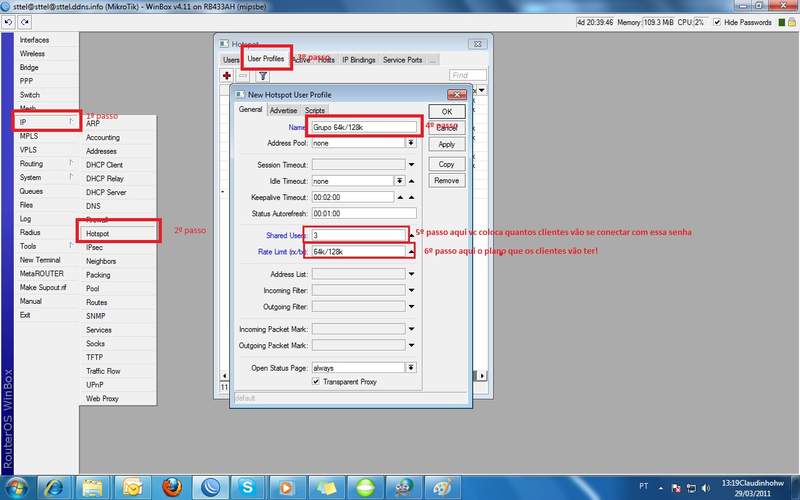
Task: Click the volume speaker icon in tray
Action: [x=706, y=488]
